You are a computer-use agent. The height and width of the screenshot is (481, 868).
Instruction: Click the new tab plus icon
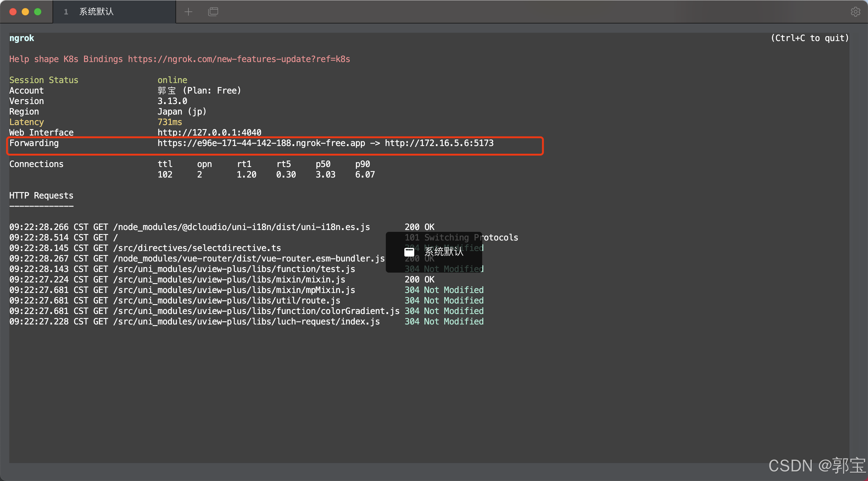[x=188, y=12]
